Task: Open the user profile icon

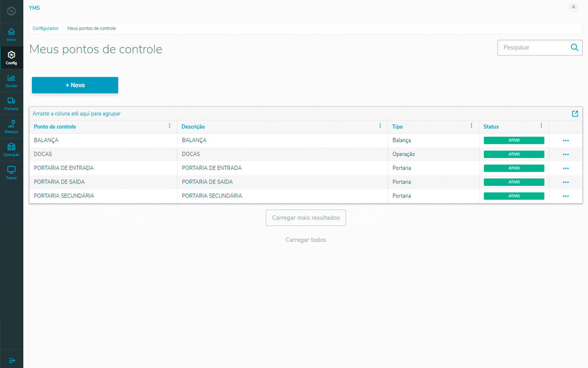Action: click(x=573, y=7)
